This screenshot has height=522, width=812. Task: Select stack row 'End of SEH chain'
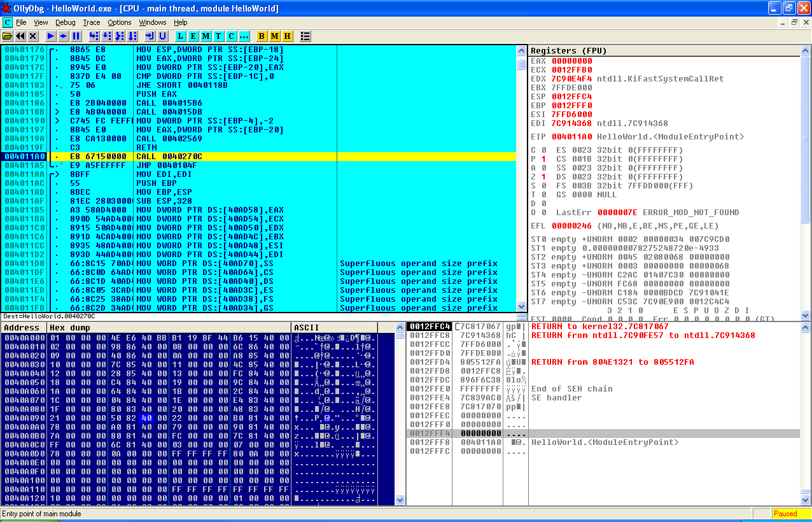(571, 389)
